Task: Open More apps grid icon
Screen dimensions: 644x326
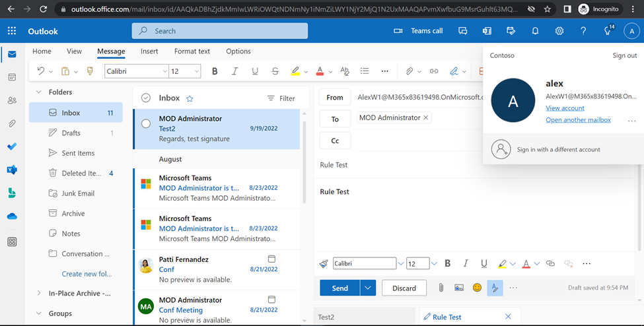Action: [x=12, y=242]
